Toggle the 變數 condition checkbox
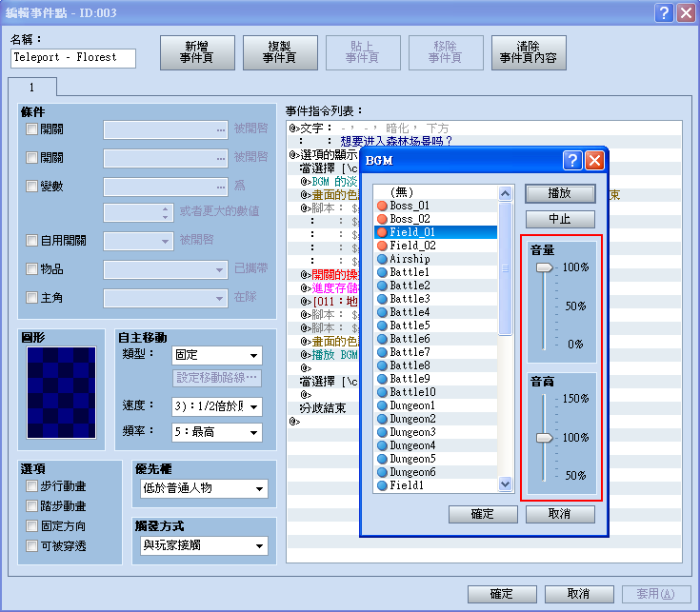Image resolution: width=700 pixels, height=612 pixels. pos(31,186)
